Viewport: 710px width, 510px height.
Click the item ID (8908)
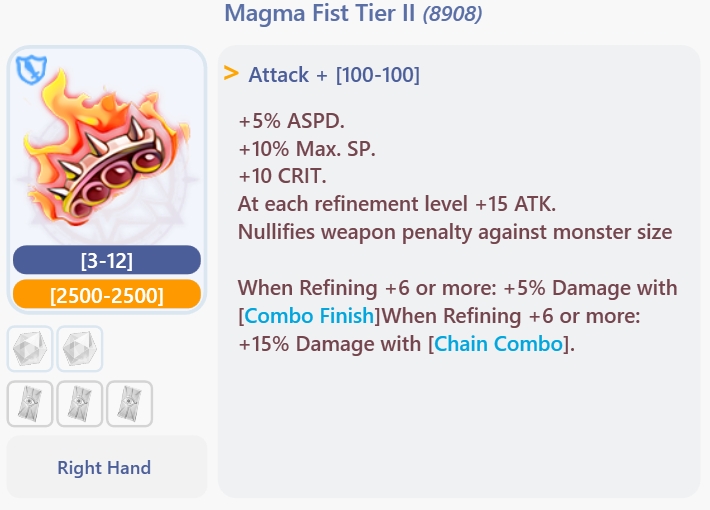click(452, 14)
